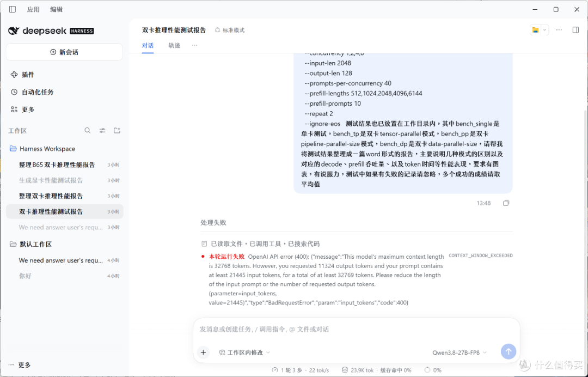
Task: Open the tab overflow ellipsis
Action: click(x=194, y=45)
